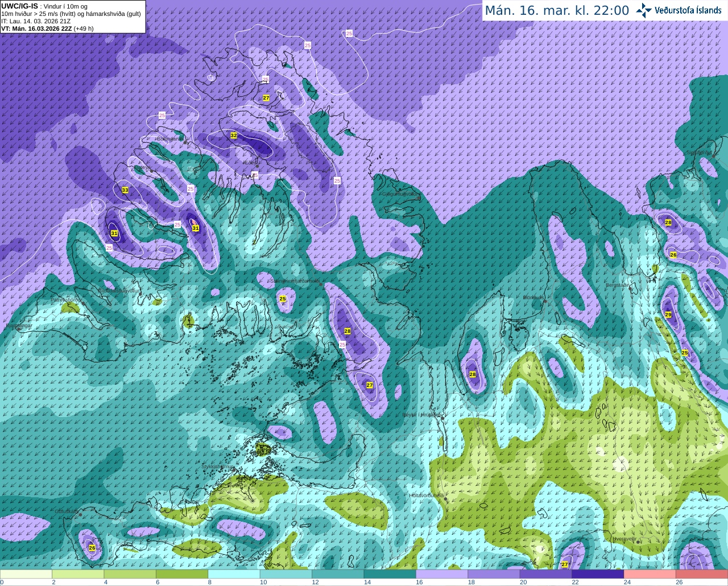
Task: Click the '10m hviður > 25 m/s' legend description
Action: [x=71, y=14]
